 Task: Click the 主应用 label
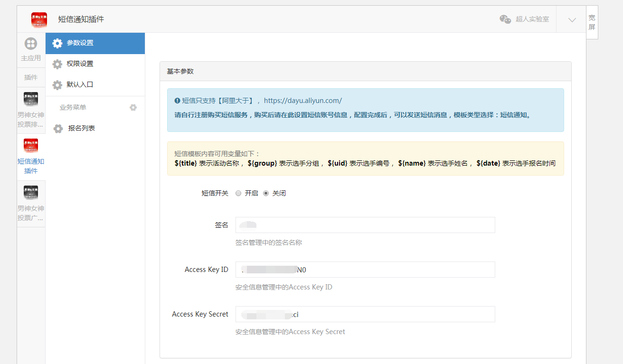[31, 58]
